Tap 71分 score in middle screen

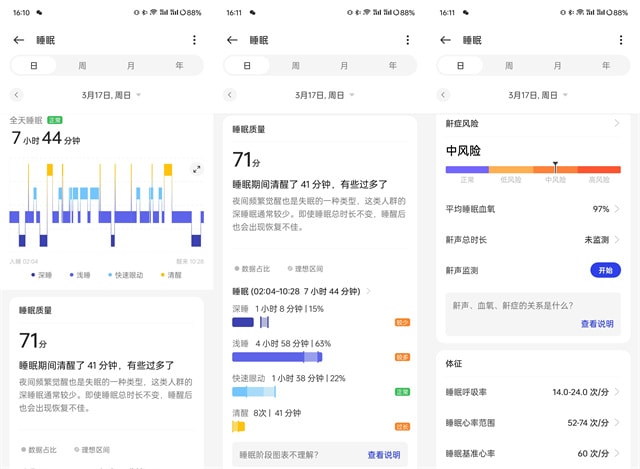tap(246, 160)
